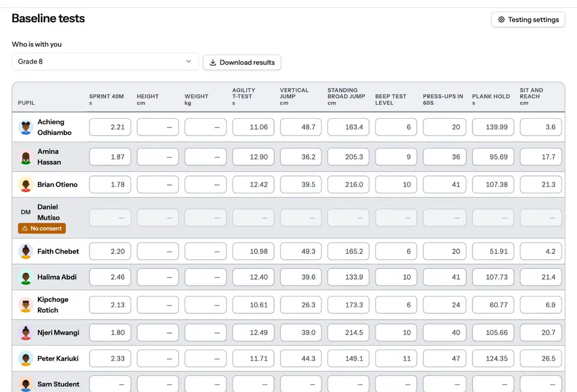Image resolution: width=577 pixels, height=392 pixels.
Task: Click the Baseline tests page heading
Action: point(48,19)
